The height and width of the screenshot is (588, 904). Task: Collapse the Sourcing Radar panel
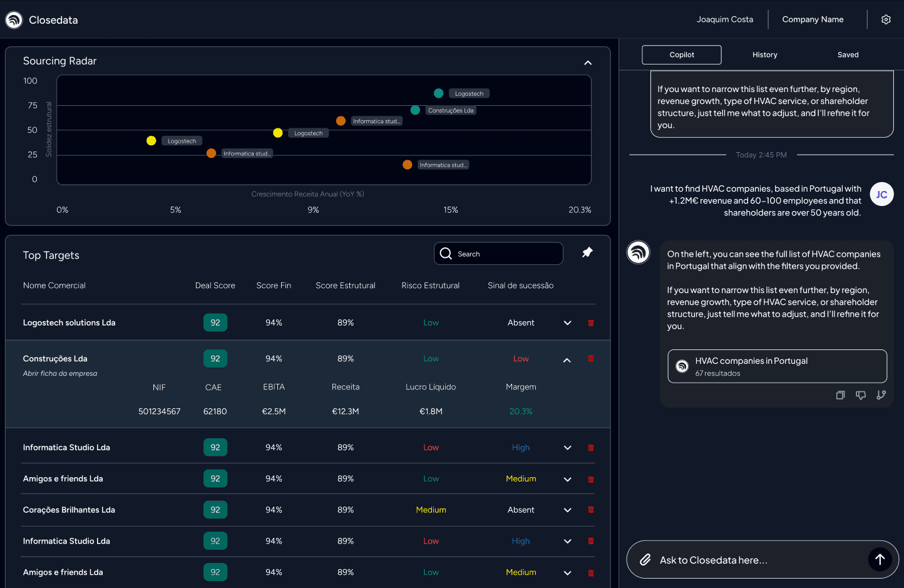pyautogui.click(x=587, y=63)
